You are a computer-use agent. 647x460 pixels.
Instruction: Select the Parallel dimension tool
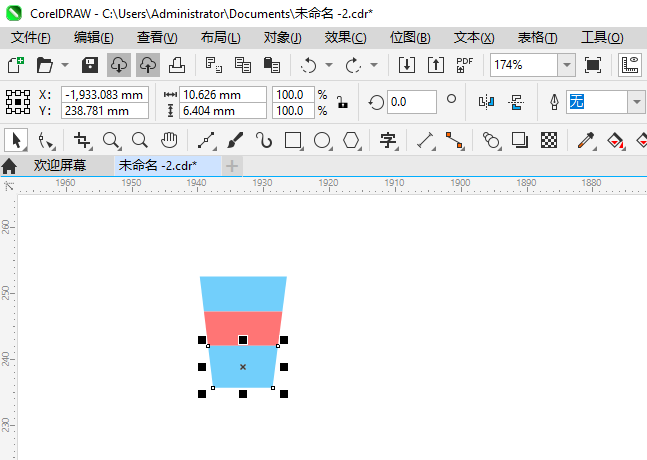click(425, 141)
